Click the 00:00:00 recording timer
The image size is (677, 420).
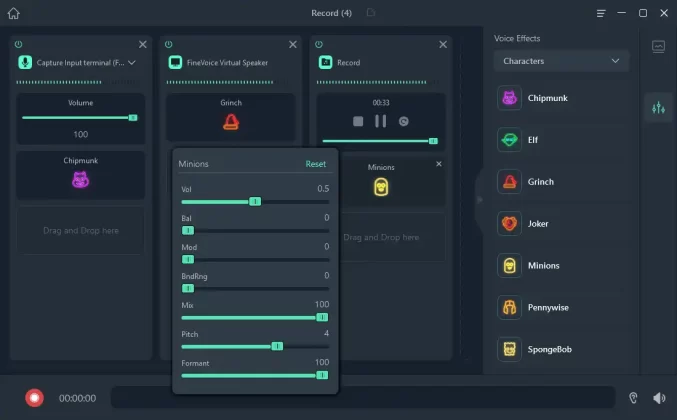78,398
